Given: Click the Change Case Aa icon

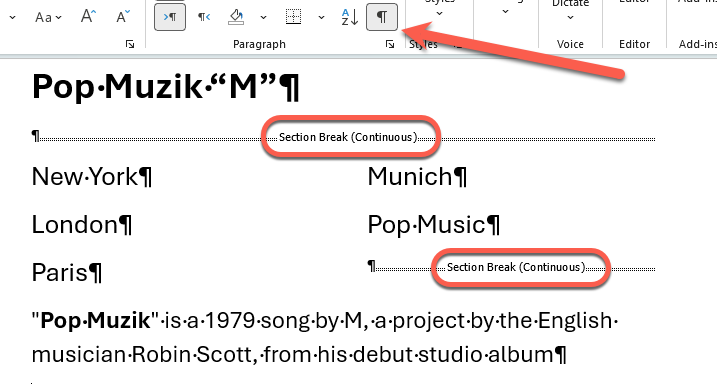Looking at the screenshot, I should (x=48, y=17).
